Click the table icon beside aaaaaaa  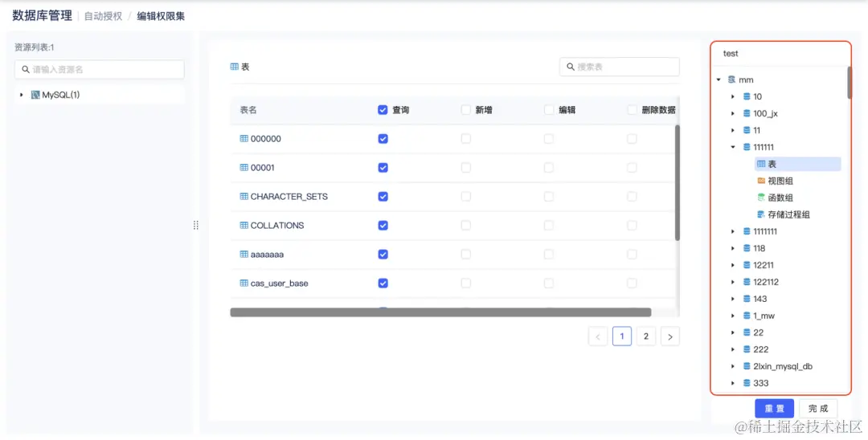click(x=244, y=255)
